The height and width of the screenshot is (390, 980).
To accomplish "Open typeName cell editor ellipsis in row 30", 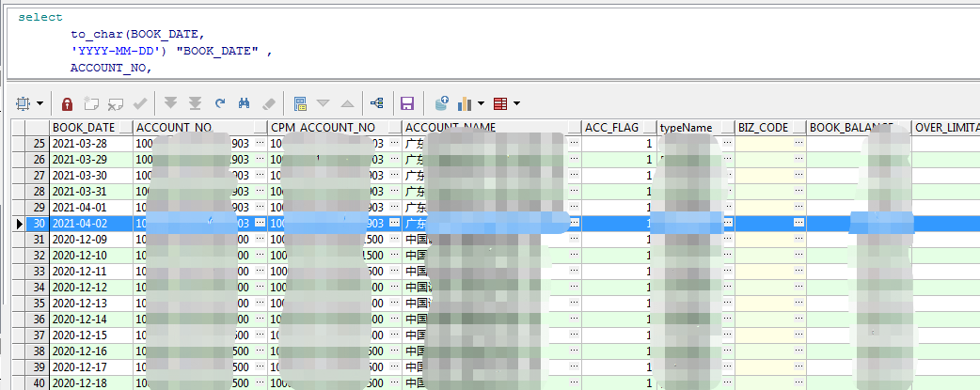I will pyautogui.click(x=728, y=223).
